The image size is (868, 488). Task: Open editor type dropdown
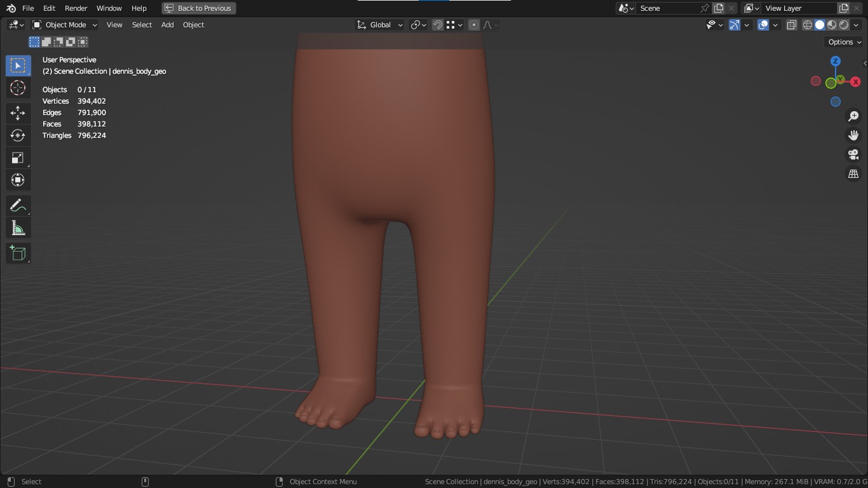click(x=16, y=25)
